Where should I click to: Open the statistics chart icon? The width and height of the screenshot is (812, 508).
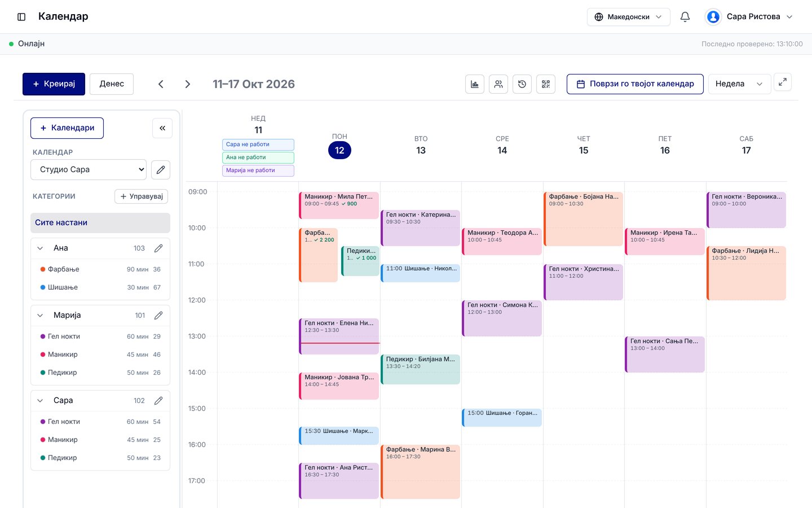475,84
